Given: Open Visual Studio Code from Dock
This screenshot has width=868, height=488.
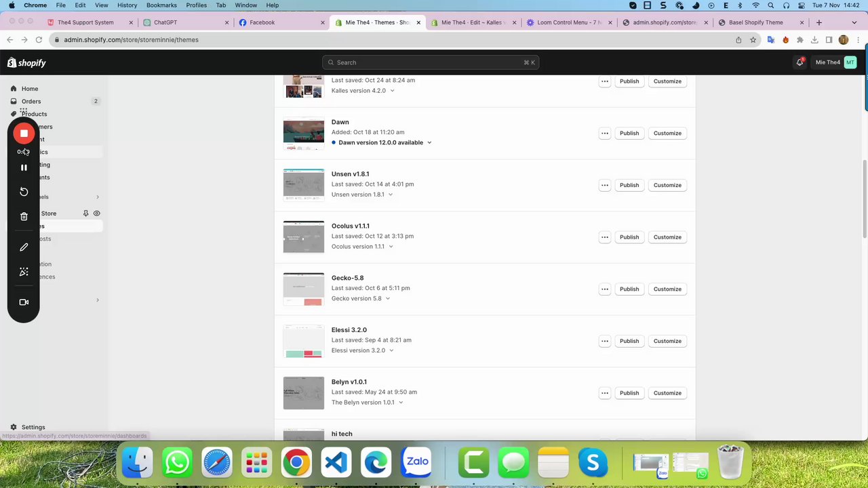Looking at the screenshot, I should click(336, 463).
